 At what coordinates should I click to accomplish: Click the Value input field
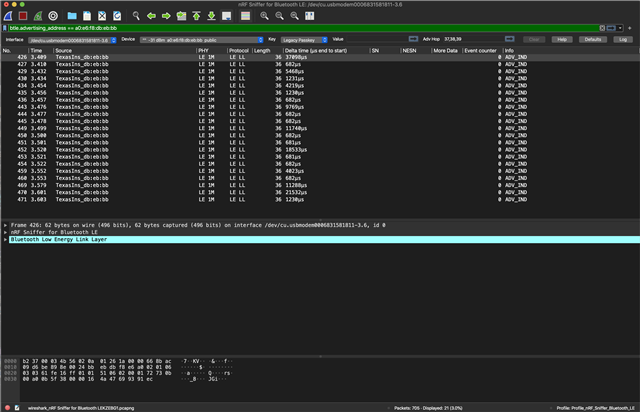pyautogui.click(x=376, y=39)
